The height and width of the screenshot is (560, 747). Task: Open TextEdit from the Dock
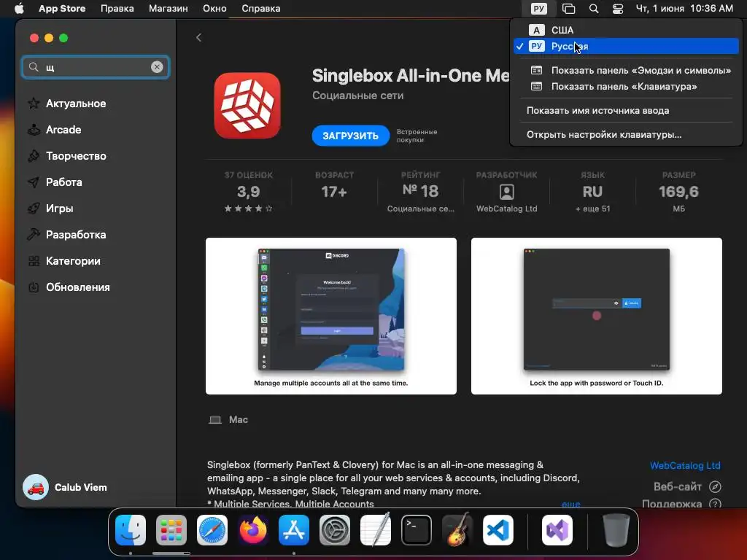click(x=376, y=530)
